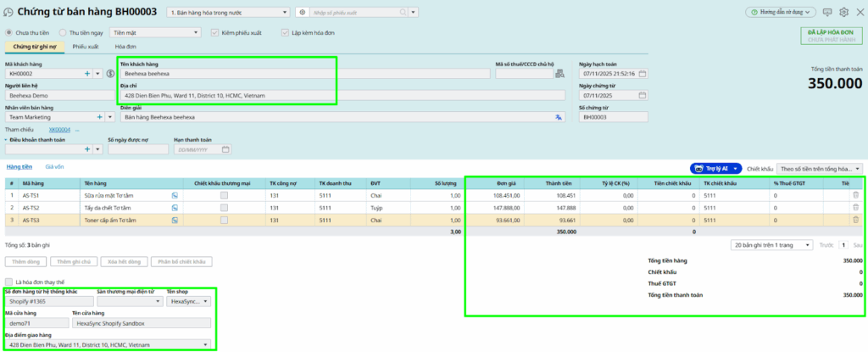868x352 pixels.
Task: Click the Trợ lý AI button
Action: (715, 169)
